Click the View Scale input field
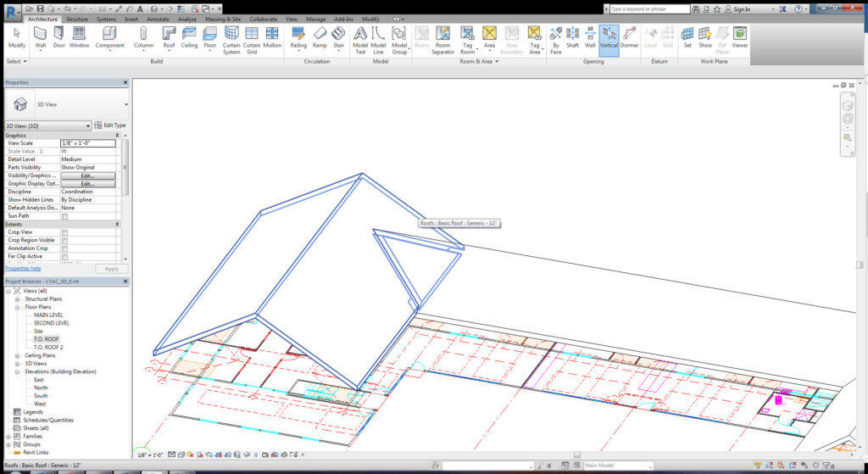Viewport: 868px width, 474px height. coord(88,142)
